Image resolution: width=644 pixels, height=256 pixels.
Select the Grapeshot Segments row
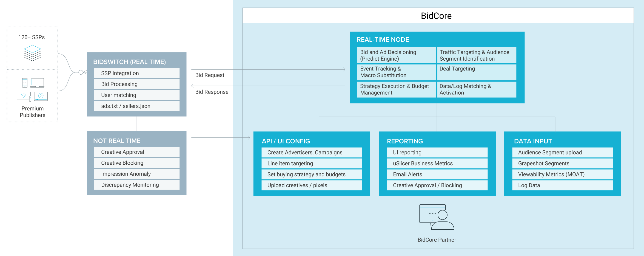[563, 164]
